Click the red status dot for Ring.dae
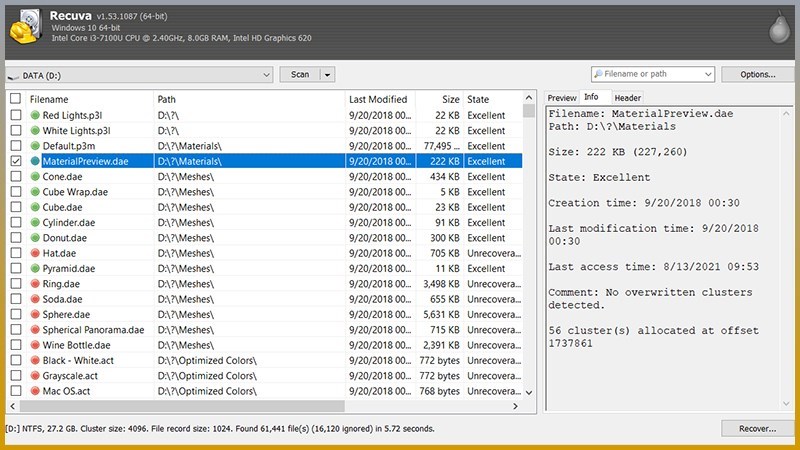Screen dimensions: 800x450 35,284
